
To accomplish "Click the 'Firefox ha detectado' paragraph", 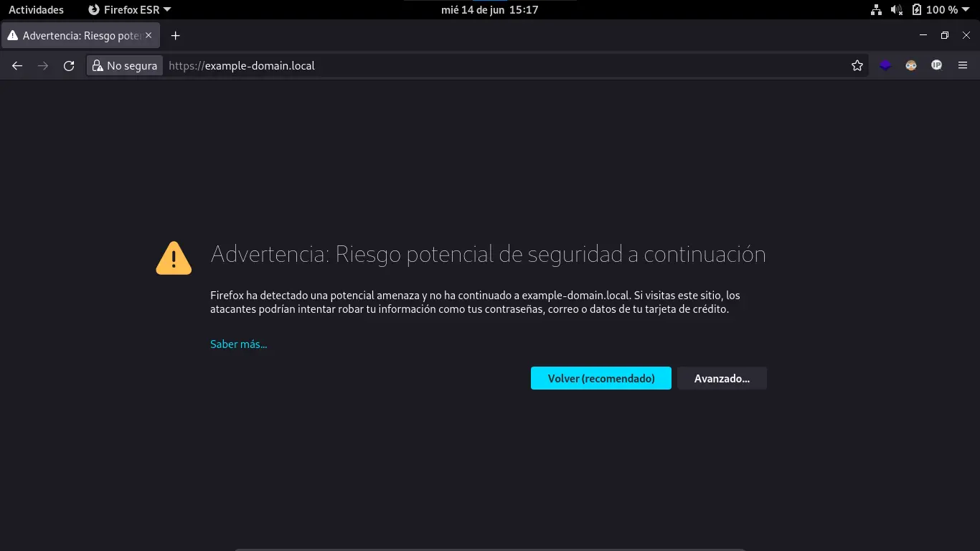I will [475, 302].
